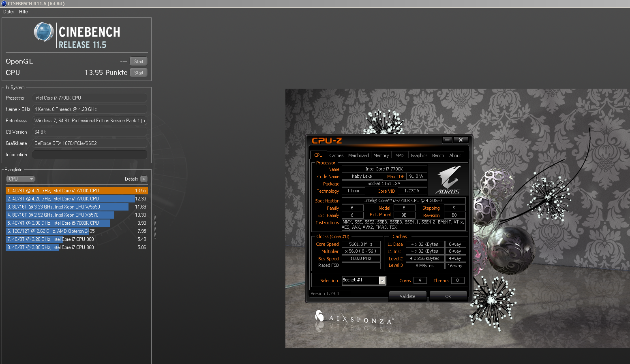This screenshot has height=364, width=630.
Task: Switch to Mainboard tab in CPU-Z
Action: pos(358,155)
